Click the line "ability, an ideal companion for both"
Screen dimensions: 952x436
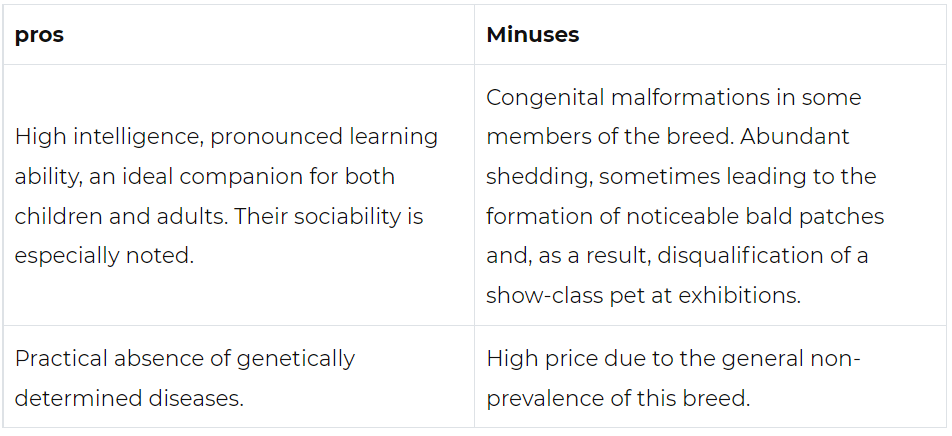pyautogui.click(x=205, y=177)
